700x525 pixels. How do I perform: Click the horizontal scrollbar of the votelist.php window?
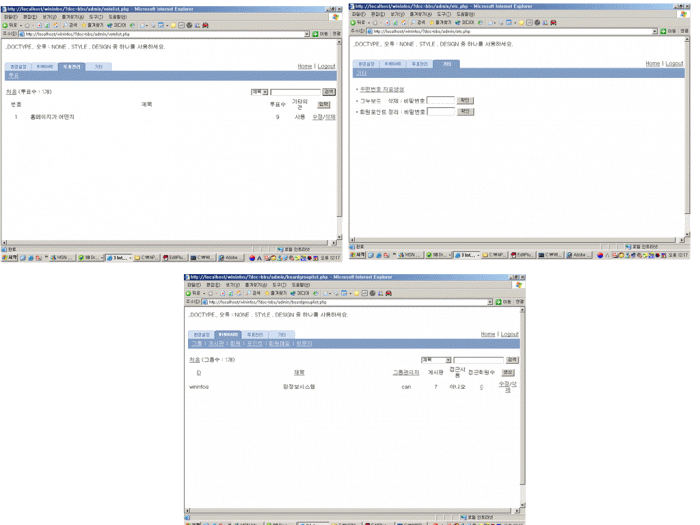(169, 242)
